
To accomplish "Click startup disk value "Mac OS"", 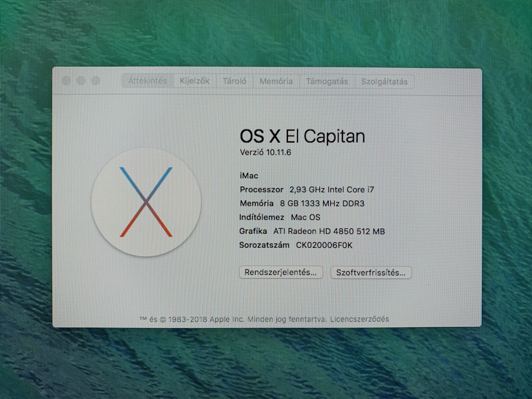I will [x=305, y=217].
